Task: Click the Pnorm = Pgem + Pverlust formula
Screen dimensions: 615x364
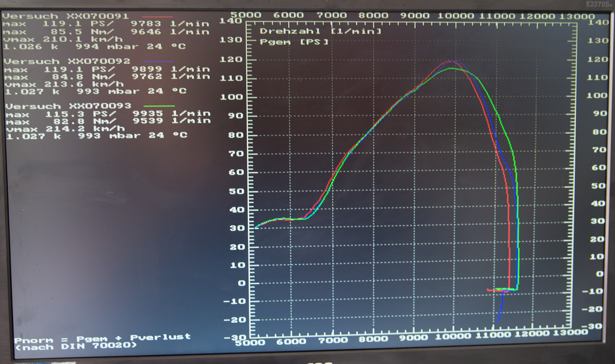Action: 102,338
